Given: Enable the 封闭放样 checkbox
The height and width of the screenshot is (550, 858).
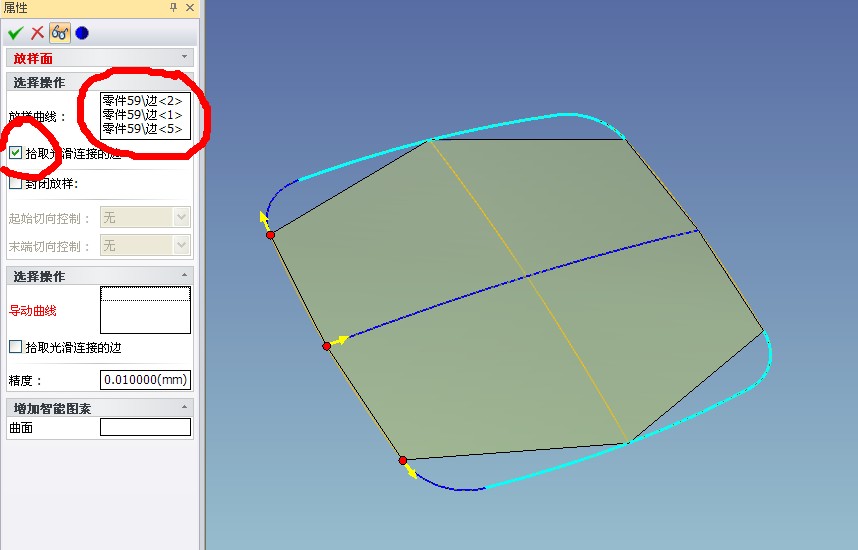Looking at the screenshot, I should tap(15, 183).
